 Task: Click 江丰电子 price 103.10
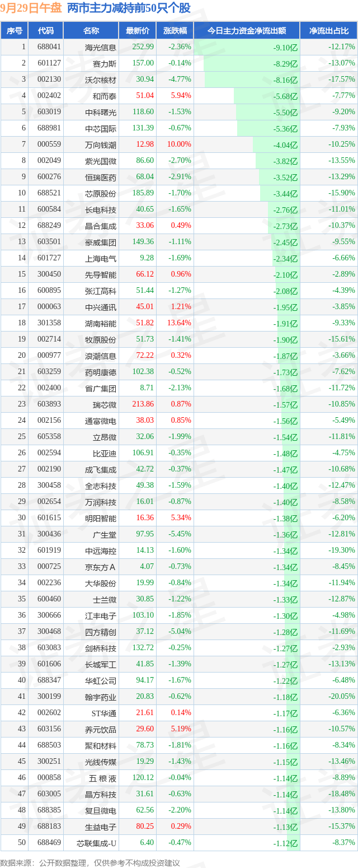pyautogui.click(x=143, y=615)
